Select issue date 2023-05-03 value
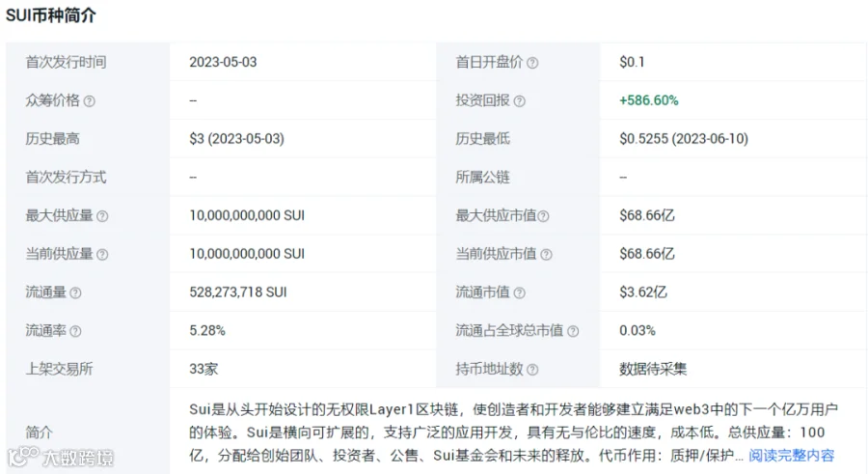This screenshot has height=474, width=868. click(223, 62)
